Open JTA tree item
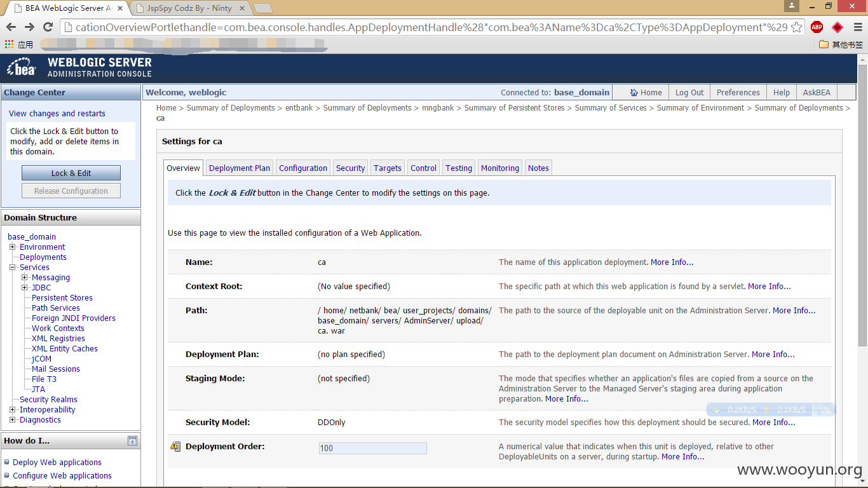The height and width of the screenshot is (488, 868). click(x=38, y=389)
